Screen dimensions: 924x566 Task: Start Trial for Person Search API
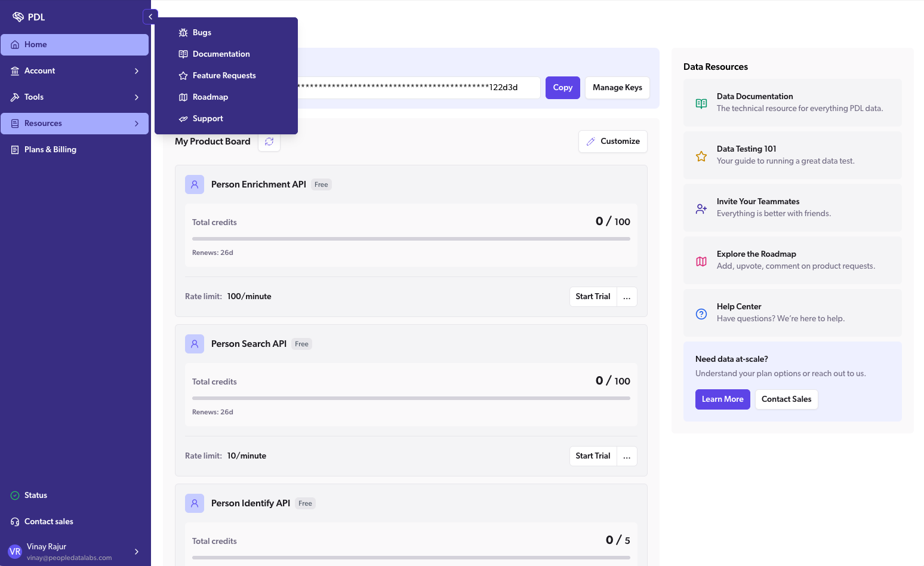593,456
